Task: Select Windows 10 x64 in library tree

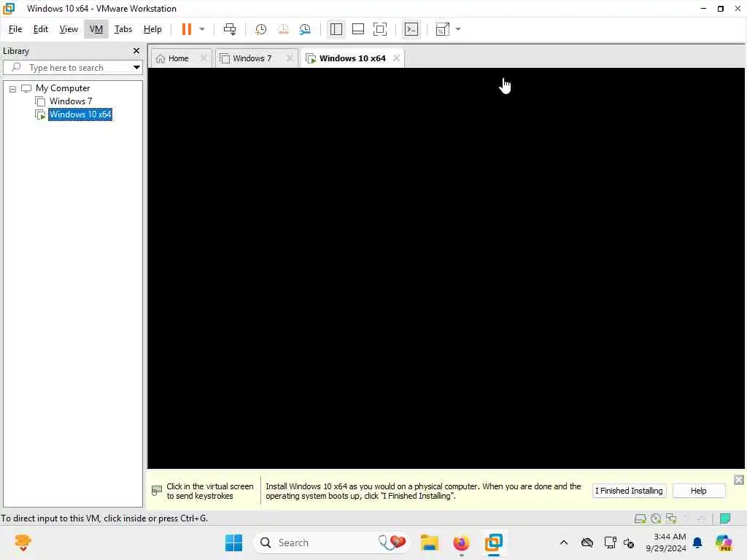Action: 80,114
